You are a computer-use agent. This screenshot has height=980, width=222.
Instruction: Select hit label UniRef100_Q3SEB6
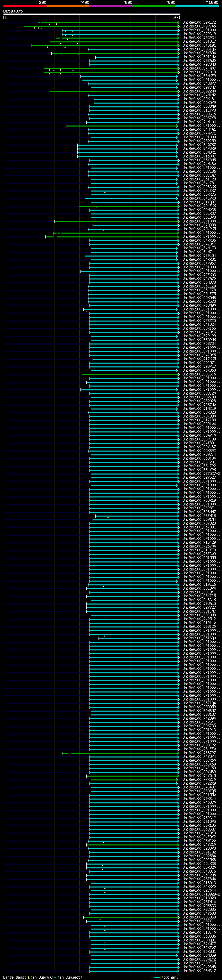(x=199, y=172)
